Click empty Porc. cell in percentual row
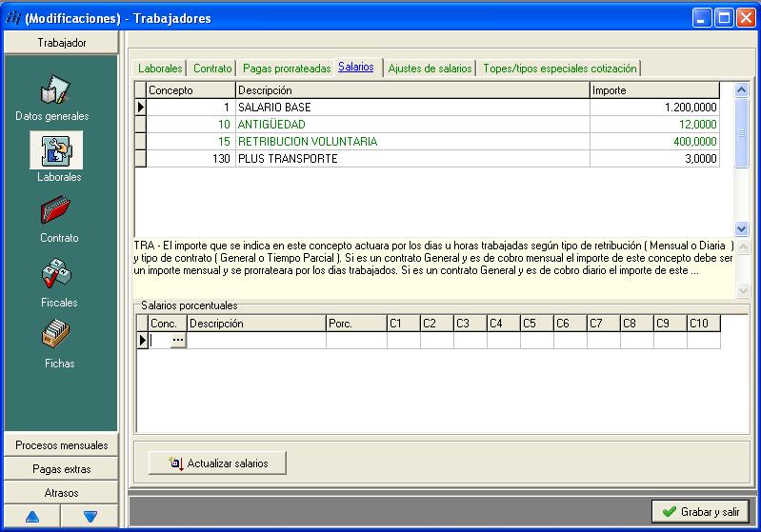This screenshot has height=532, width=761. tap(356, 341)
